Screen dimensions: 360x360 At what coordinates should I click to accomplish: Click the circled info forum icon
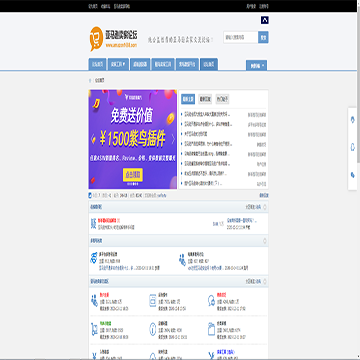153,329
